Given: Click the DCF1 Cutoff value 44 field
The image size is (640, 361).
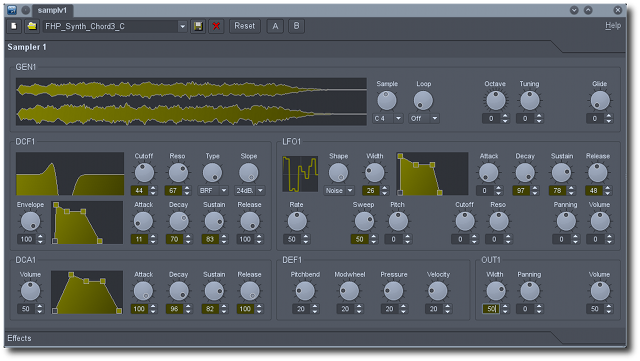Looking at the screenshot, I should (x=140, y=190).
